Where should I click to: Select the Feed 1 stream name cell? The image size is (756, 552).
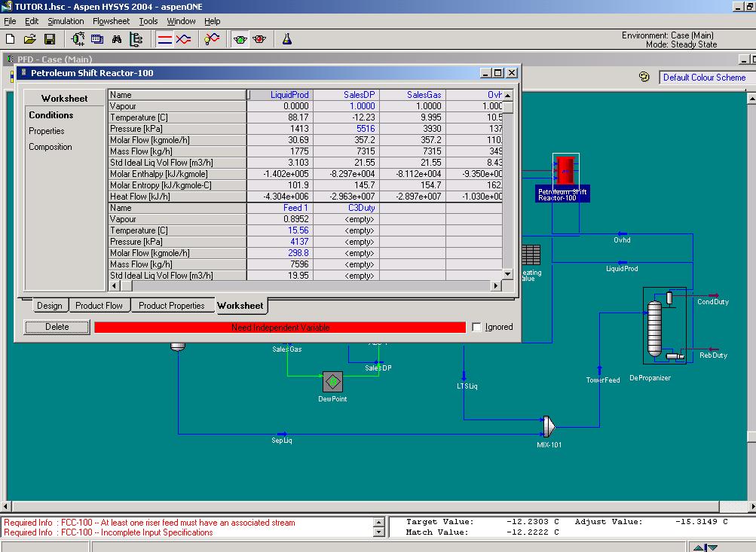pos(280,208)
